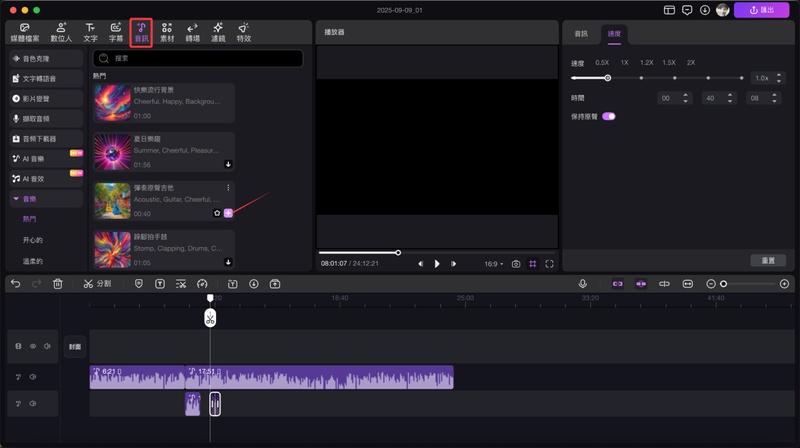Switch to the 音訊 tab in properties panel
The image size is (800, 448).
pyautogui.click(x=581, y=34)
